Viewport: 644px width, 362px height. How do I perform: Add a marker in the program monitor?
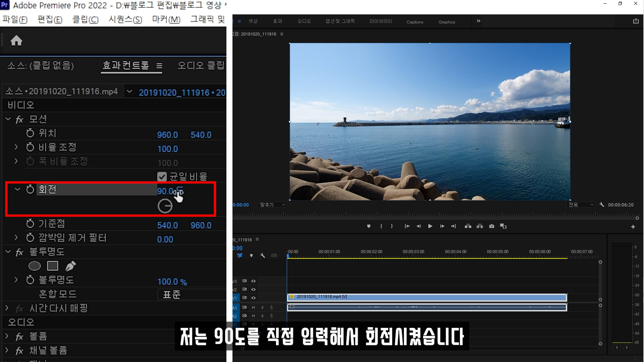(x=369, y=226)
